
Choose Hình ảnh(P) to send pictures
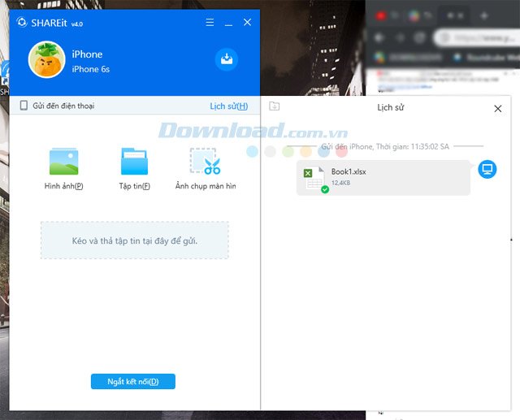tap(63, 169)
